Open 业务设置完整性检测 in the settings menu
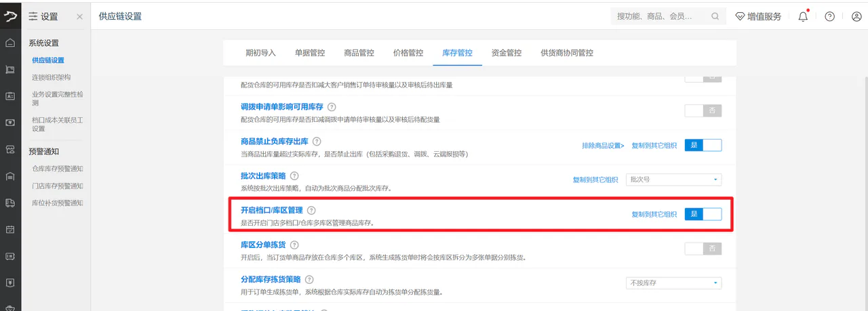Image resolution: width=868 pixels, height=311 pixels. (x=58, y=99)
